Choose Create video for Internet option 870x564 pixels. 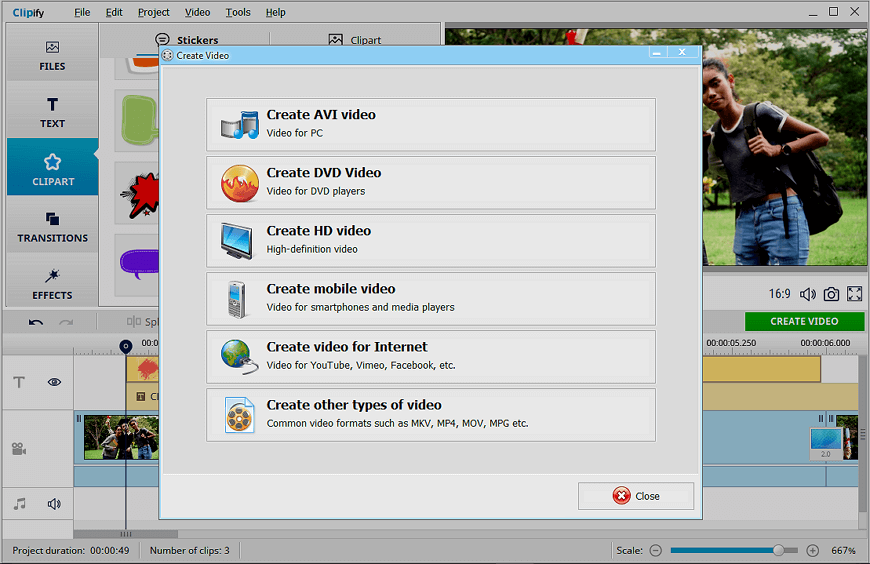point(431,356)
